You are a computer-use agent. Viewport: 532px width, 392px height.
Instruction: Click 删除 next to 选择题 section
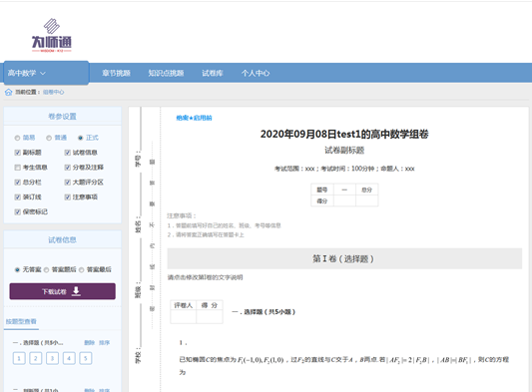(x=89, y=342)
